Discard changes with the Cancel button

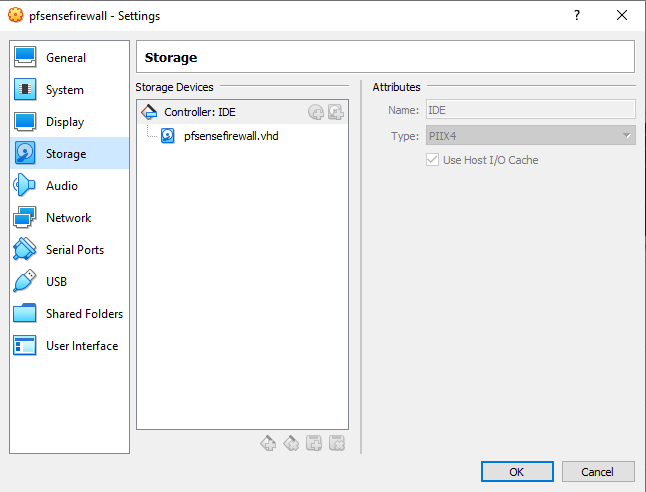click(598, 471)
